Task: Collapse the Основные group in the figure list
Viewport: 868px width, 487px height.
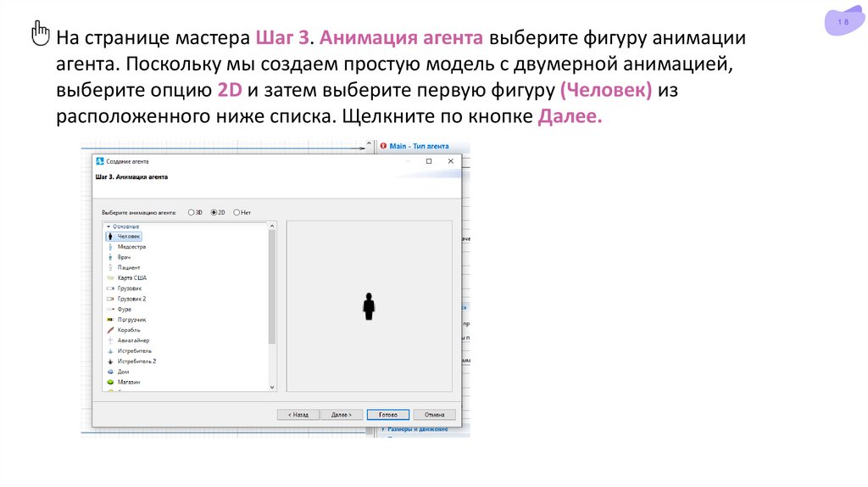Action: pyautogui.click(x=108, y=227)
